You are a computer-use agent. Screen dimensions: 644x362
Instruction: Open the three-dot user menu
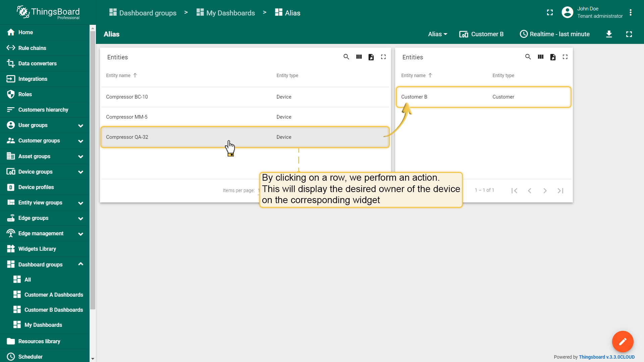[631, 12]
